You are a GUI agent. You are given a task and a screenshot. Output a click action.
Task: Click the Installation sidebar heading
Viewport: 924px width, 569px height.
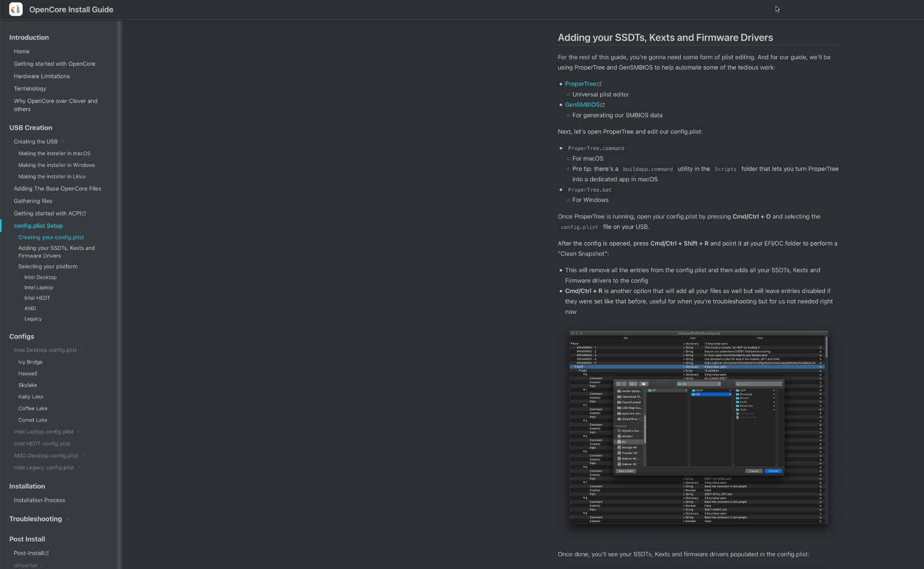[x=27, y=486]
